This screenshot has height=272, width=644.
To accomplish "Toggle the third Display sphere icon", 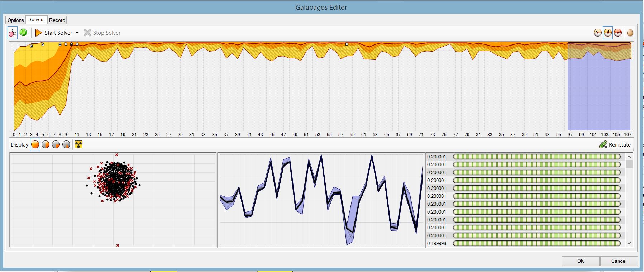I will point(56,144).
